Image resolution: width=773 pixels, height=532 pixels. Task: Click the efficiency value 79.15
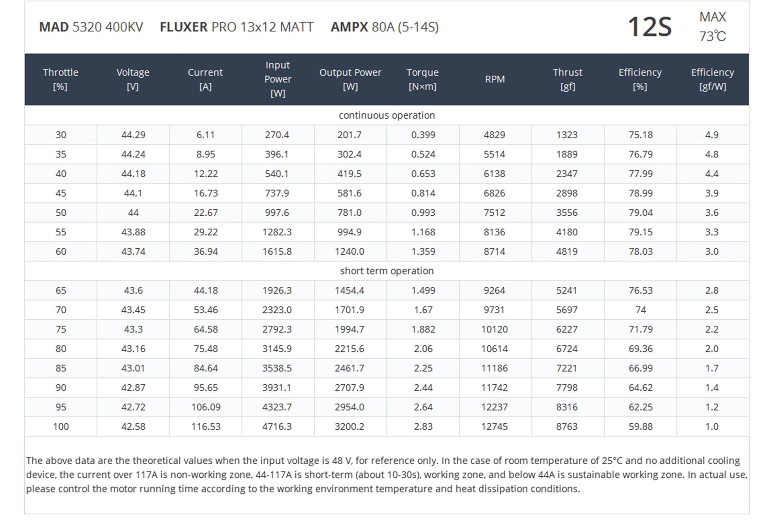pos(640,232)
